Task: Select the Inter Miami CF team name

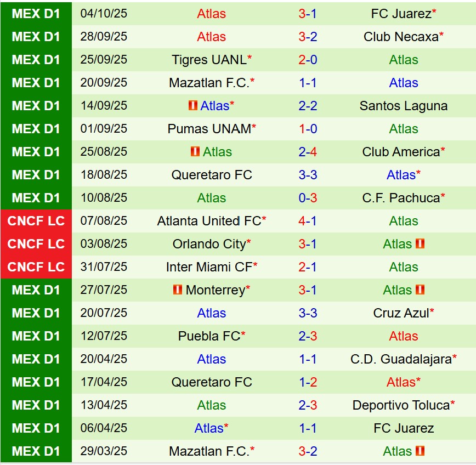Action: [x=209, y=267]
